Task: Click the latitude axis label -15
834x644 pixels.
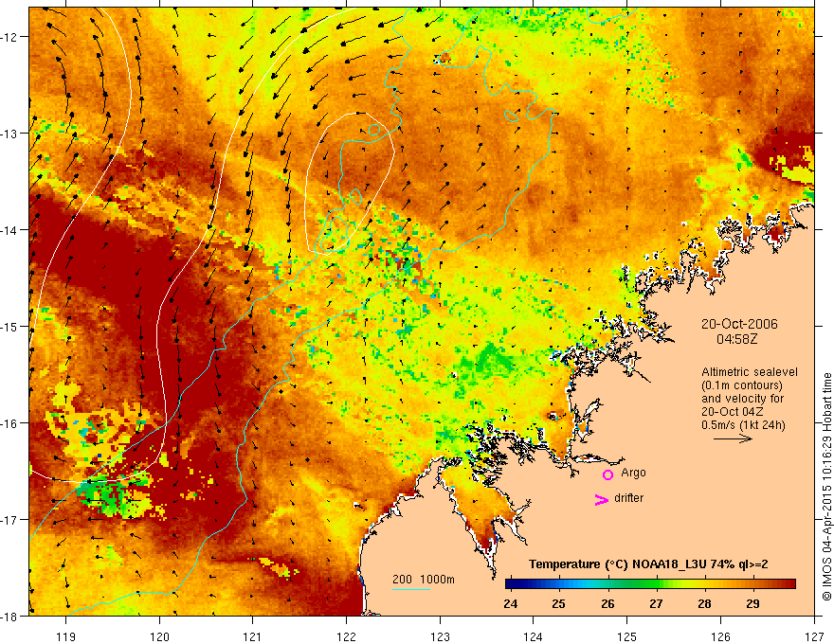Action: pyautogui.click(x=9, y=326)
